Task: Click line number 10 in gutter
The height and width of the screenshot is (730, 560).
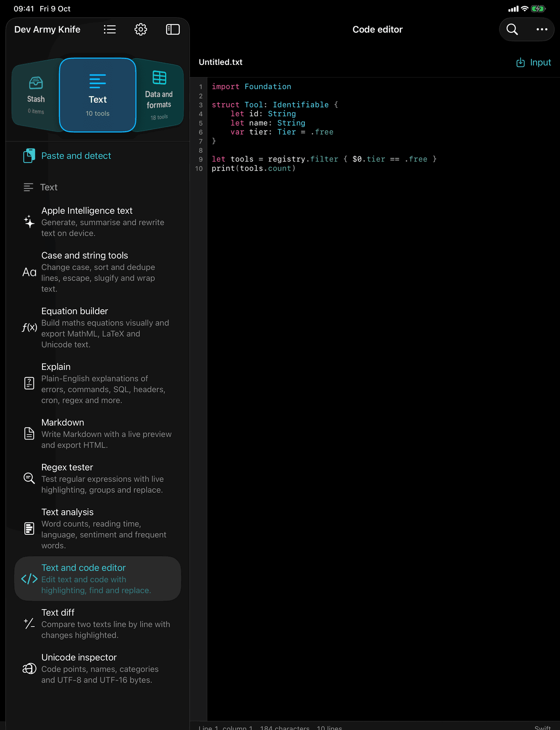Action: [x=199, y=169]
